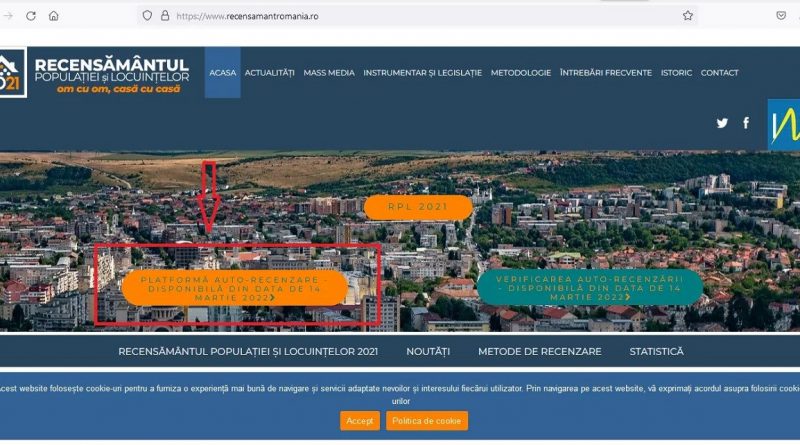Click the browser home icon
The image size is (800, 445).
pos(54,16)
